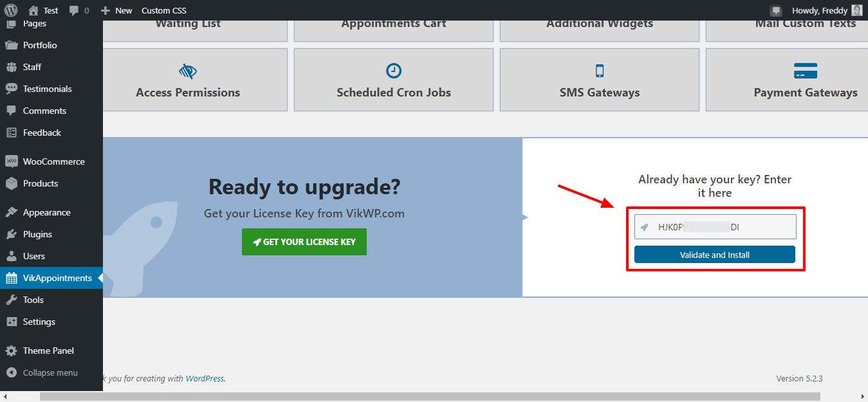The height and width of the screenshot is (402, 868).
Task: Click the WooCommerce logo icon
Action: tap(12, 161)
